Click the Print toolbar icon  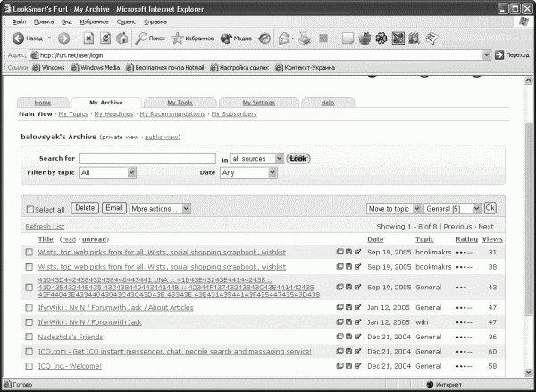point(305,38)
